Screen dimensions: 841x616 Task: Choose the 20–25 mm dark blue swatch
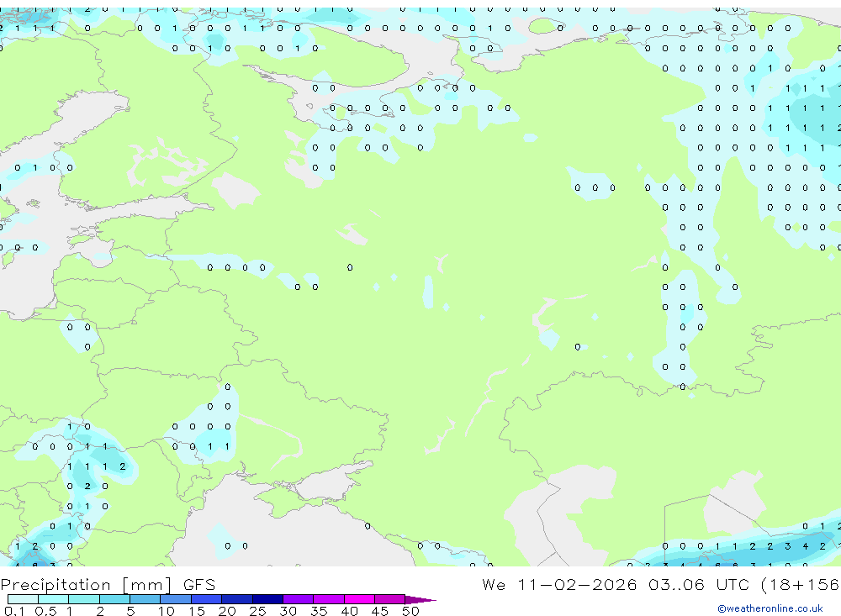pos(236,599)
